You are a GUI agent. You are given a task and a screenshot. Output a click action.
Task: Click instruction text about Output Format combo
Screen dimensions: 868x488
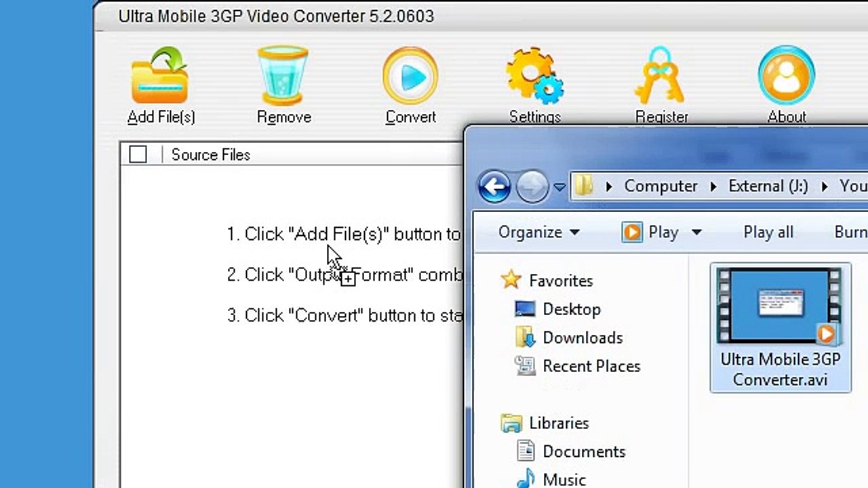(345, 274)
